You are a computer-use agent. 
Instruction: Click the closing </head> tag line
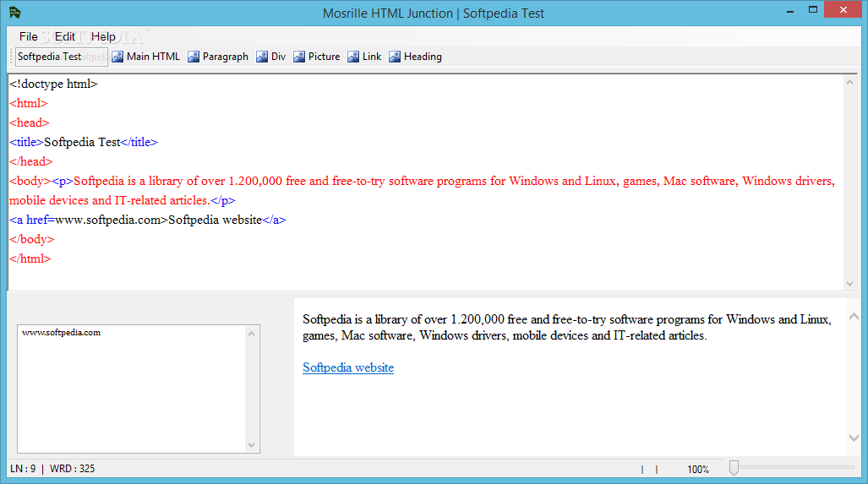tap(31, 161)
